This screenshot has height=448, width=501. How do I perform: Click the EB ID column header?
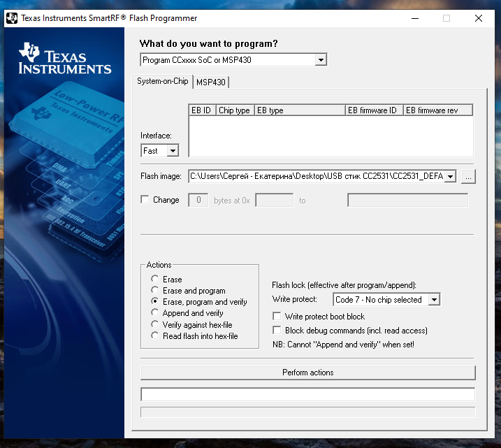click(203, 110)
